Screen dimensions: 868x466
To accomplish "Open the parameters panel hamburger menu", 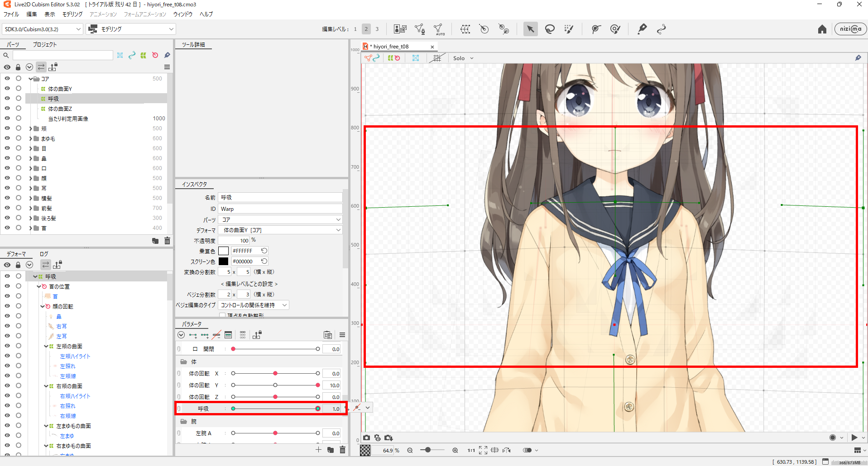I will (x=342, y=335).
